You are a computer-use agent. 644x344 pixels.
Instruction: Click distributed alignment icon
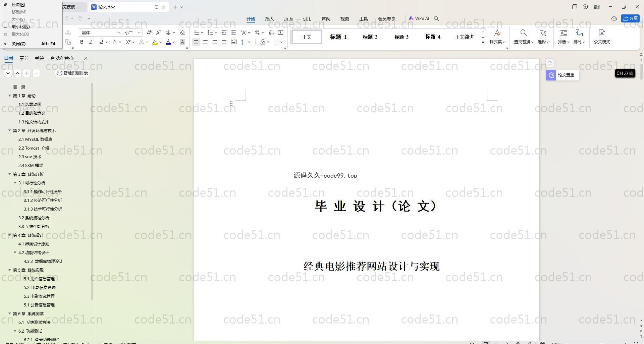click(233, 42)
